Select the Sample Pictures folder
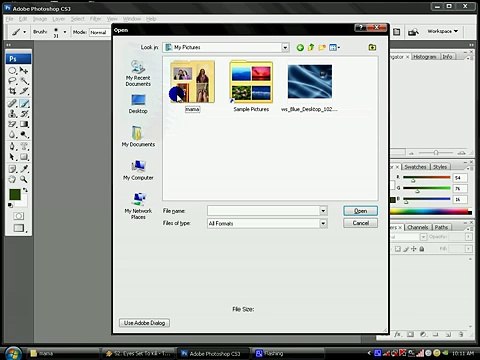 (251, 86)
